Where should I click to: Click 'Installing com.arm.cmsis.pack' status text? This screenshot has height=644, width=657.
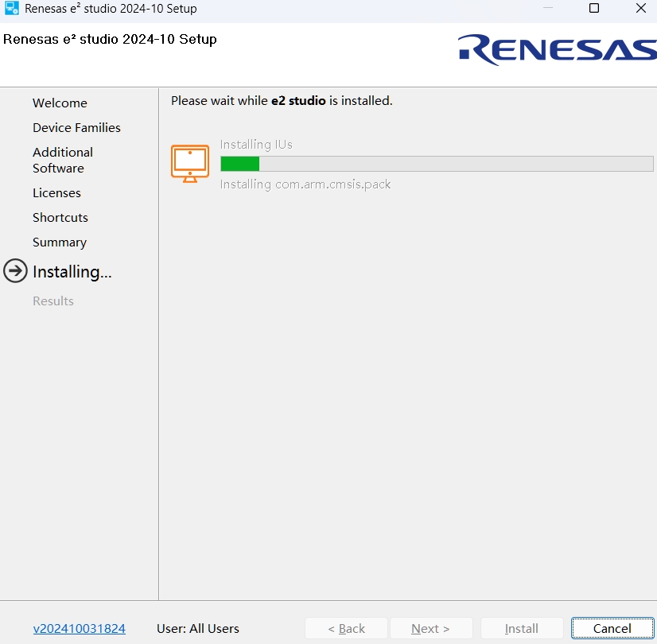click(x=305, y=184)
